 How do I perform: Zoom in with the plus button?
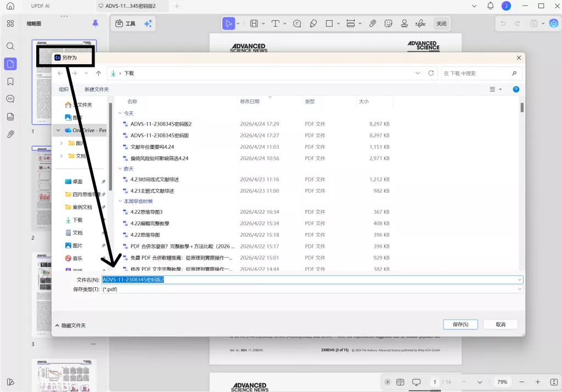tap(538, 382)
